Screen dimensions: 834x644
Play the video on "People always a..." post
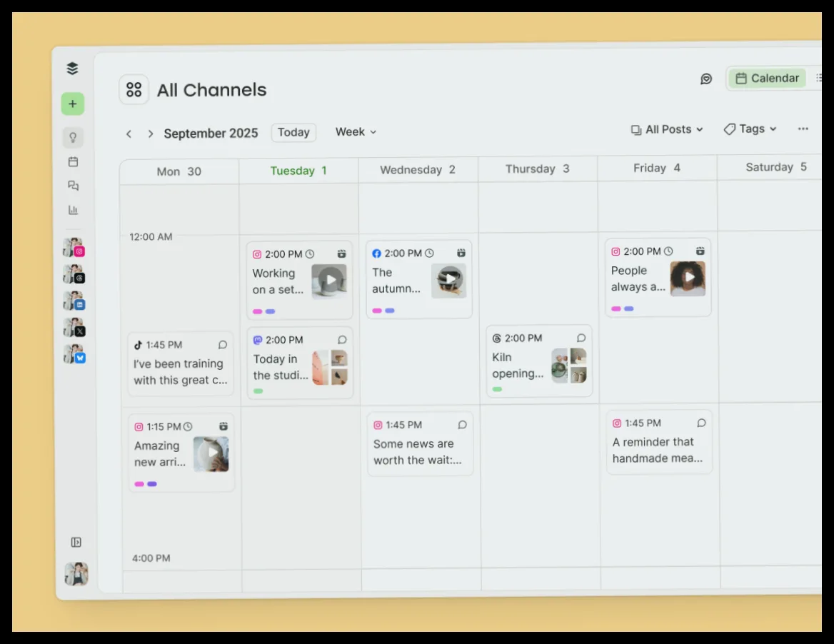(688, 278)
